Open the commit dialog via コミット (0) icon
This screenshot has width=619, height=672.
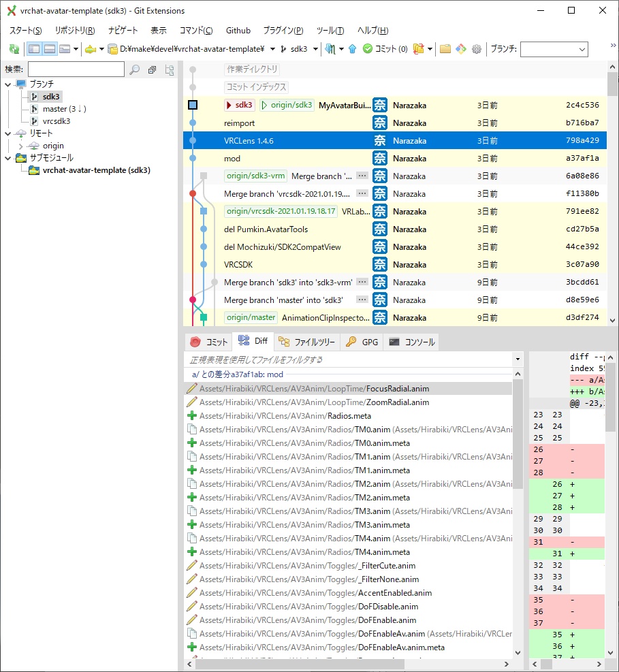coord(385,49)
